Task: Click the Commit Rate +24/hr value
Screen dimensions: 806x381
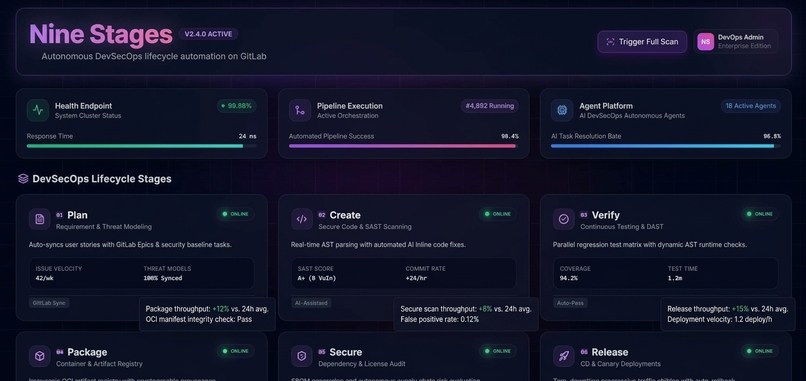Action: (416, 278)
